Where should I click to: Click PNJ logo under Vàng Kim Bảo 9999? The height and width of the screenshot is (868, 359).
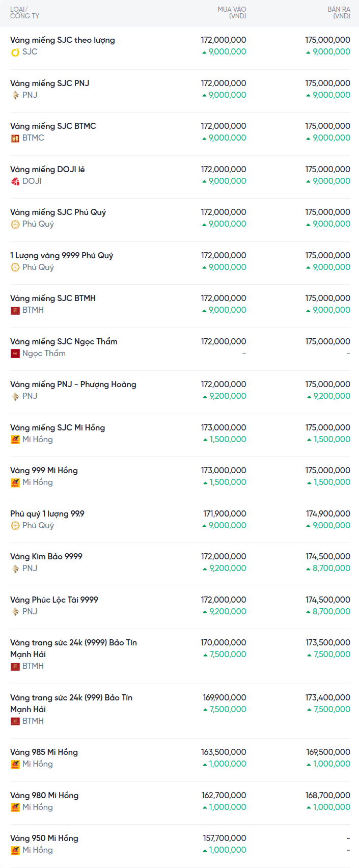[x=15, y=568]
